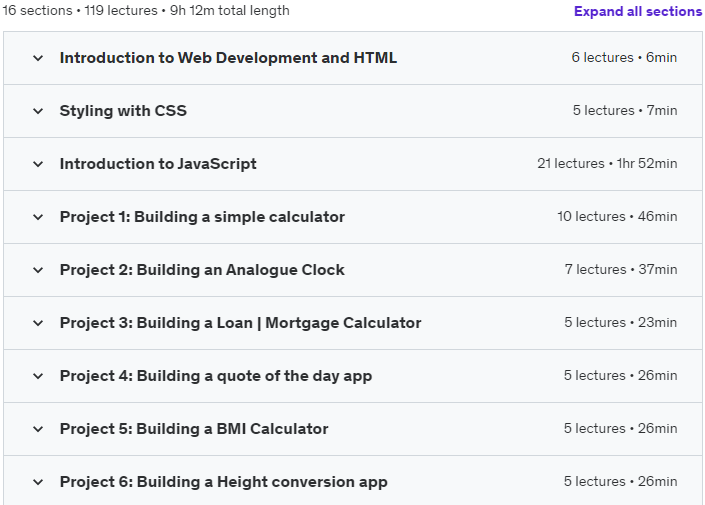Expand chevron beside Introduction to JavaScript
The height and width of the screenshot is (505, 705).
(38, 164)
